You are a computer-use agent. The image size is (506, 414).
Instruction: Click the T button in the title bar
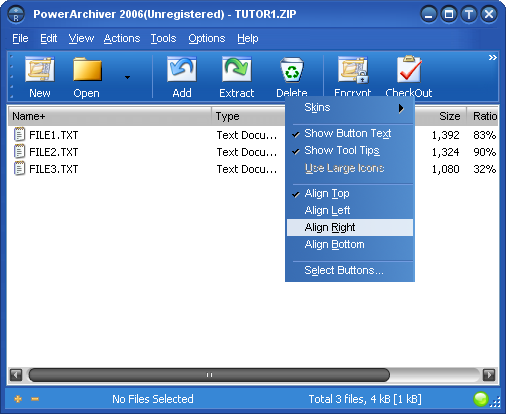pyautogui.click(x=469, y=14)
